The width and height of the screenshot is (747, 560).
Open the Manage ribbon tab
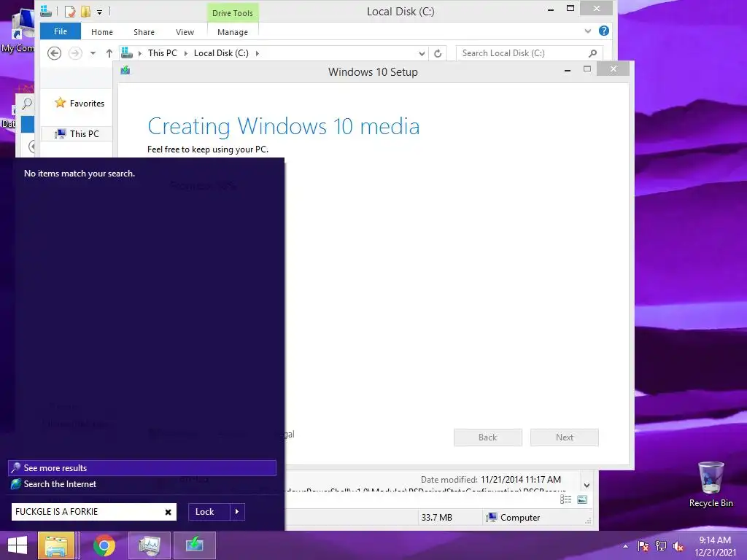(233, 32)
